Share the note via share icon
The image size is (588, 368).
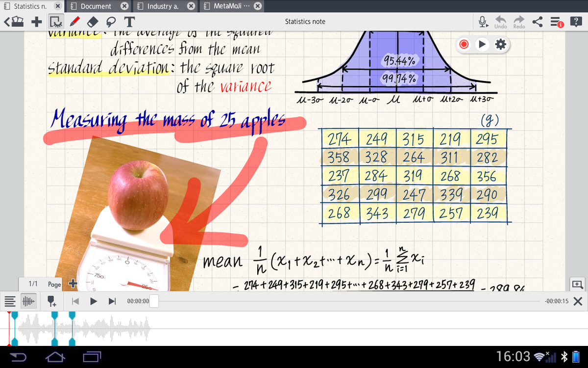(538, 22)
